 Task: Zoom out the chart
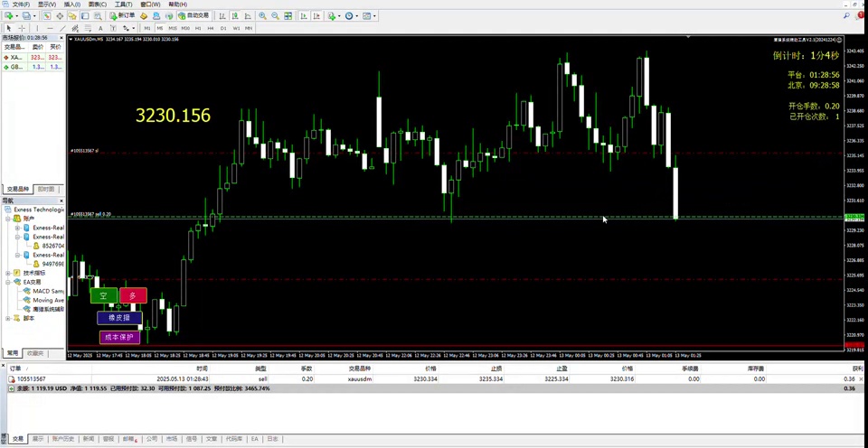275,16
